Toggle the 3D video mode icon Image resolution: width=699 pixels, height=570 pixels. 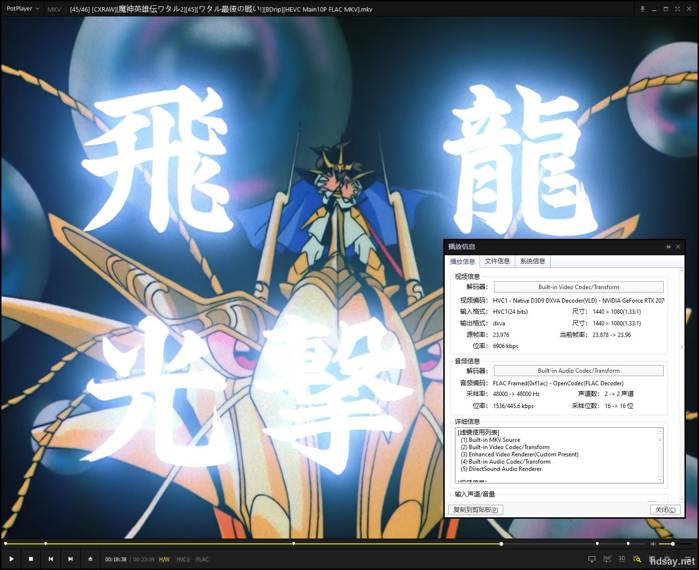pyautogui.click(x=621, y=559)
